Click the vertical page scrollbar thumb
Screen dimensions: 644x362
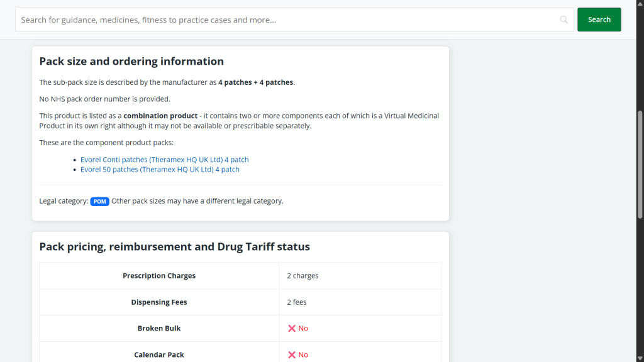pos(640,165)
